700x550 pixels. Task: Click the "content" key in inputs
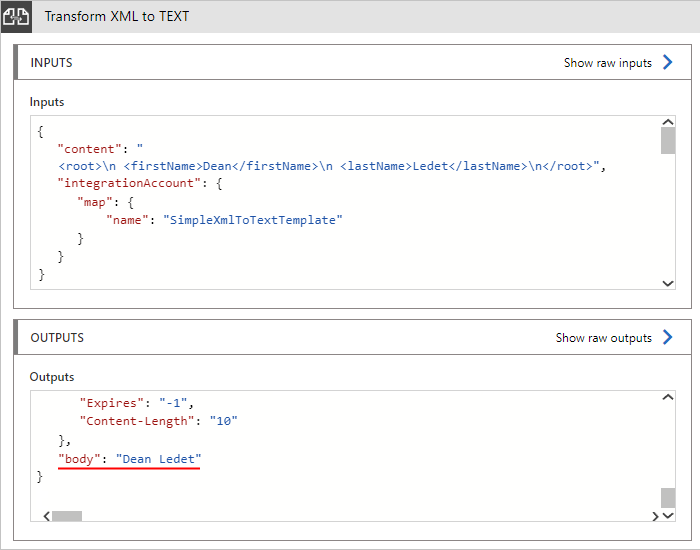point(89,149)
